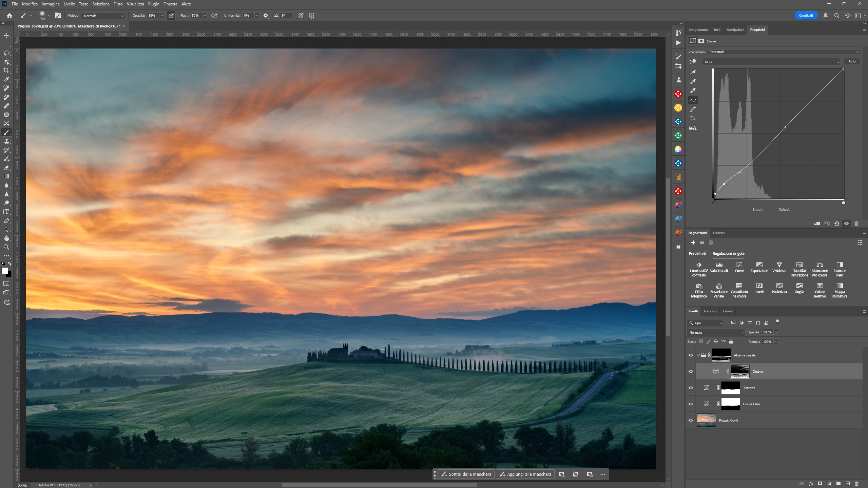Open the Flus. flow dropdown arrow
This screenshot has width=868, height=488.
(205, 16)
